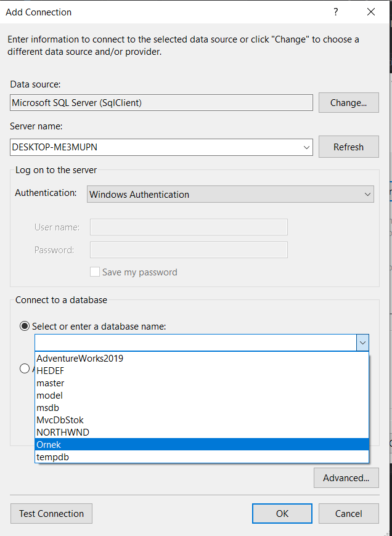The height and width of the screenshot is (536, 392).
Task: Enable the Save my password checkbox
Action: [95, 272]
